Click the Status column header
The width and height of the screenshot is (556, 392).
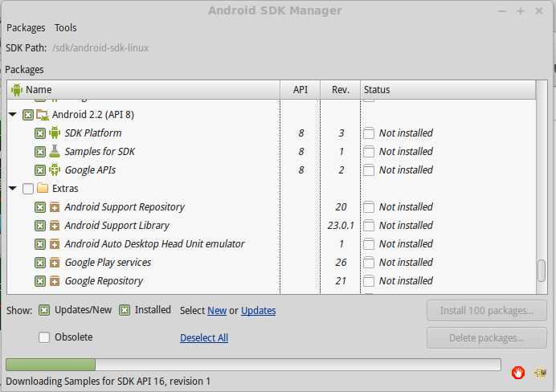[448, 90]
